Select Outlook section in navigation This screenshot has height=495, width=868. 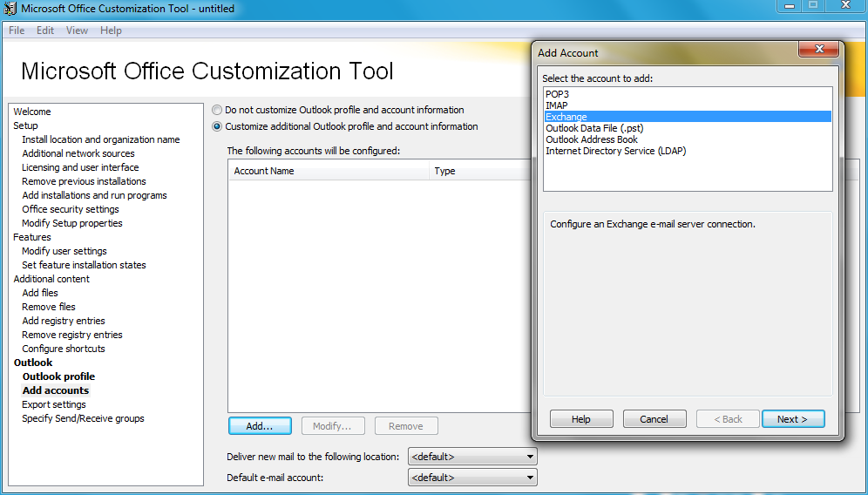point(33,363)
